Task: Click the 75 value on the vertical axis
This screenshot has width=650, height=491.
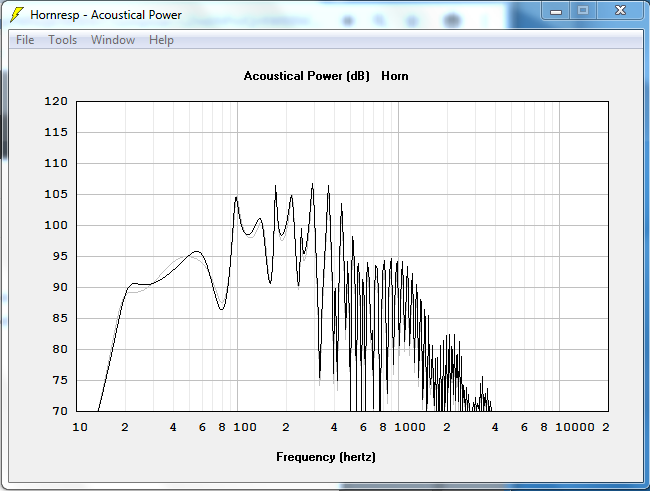Action: pyautogui.click(x=60, y=380)
